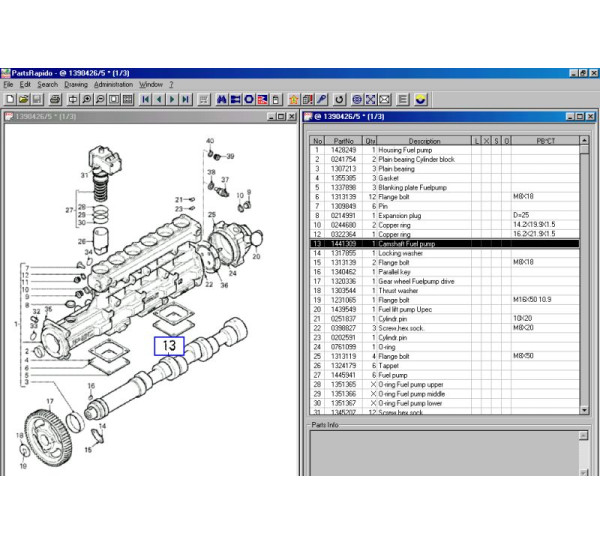The width and height of the screenshot is (600, 544).
Task: Click the key icon in the toolbar
Action: click(322, 100)
